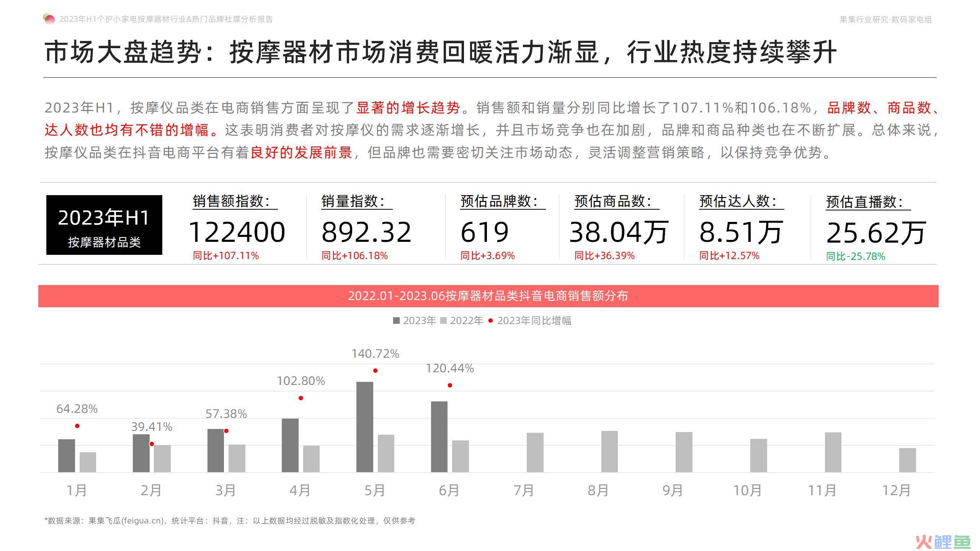The image size is (980, 551).
Task: Click the 2023年同比增幅 legend label
Action: 534,321
